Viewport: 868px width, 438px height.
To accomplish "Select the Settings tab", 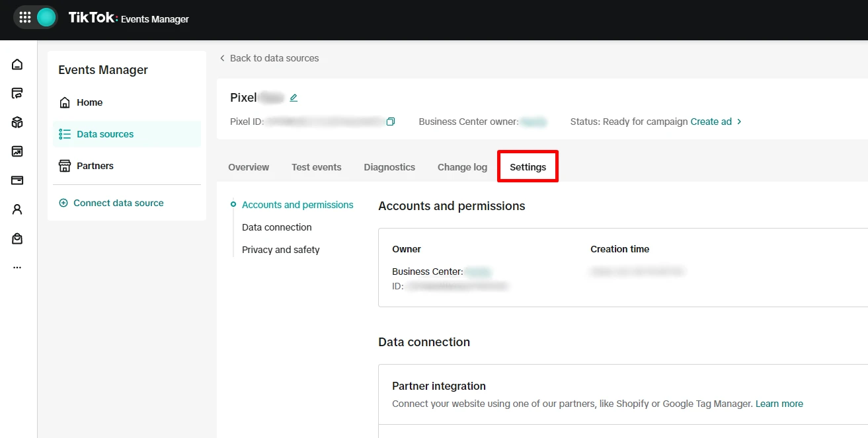I will 528,167.
